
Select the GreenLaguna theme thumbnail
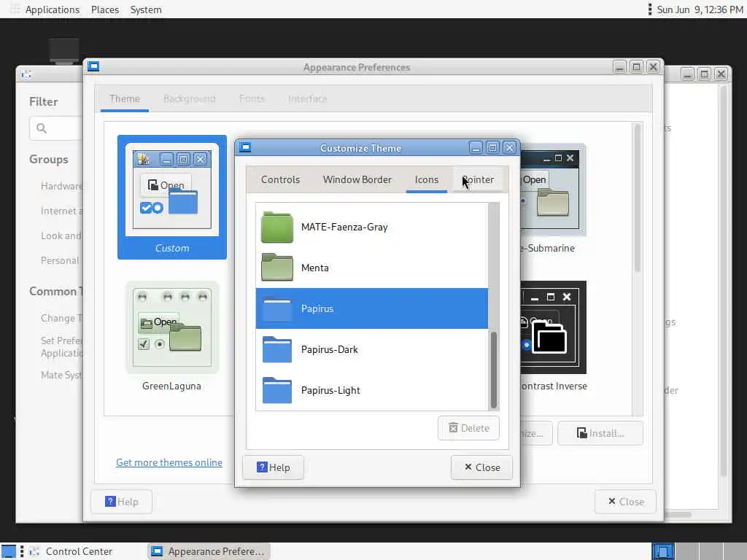pyautogui.click(x=172, y=336)
